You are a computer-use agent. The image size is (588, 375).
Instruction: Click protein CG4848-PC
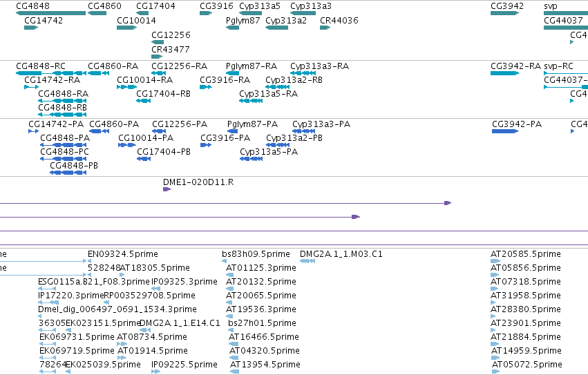tap(64, 152)
